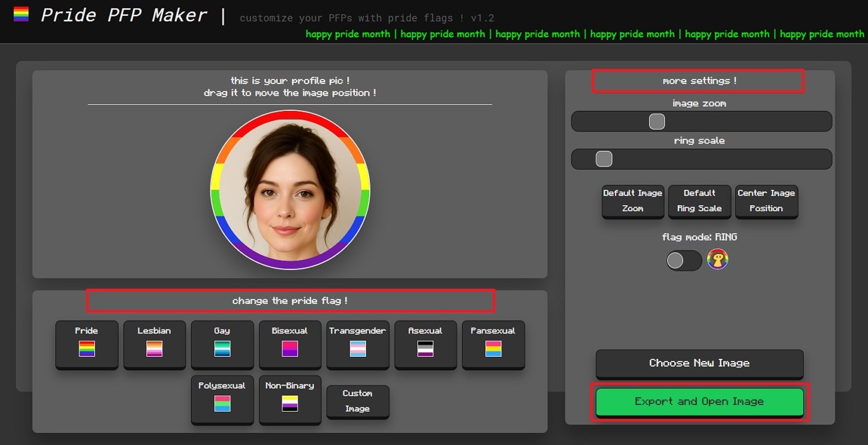
Task: Click Center Image Position button
Action: (767, 201)
